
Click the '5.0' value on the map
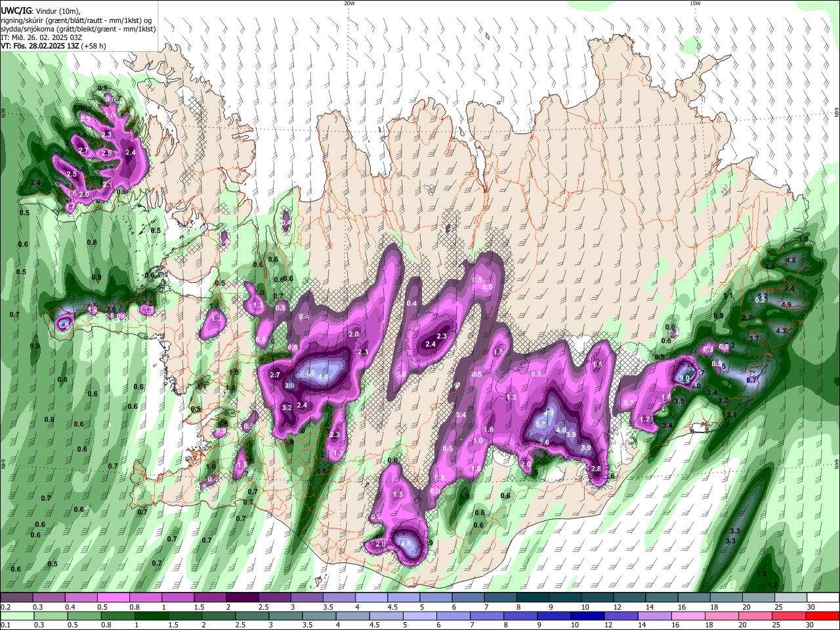(541, 425)
